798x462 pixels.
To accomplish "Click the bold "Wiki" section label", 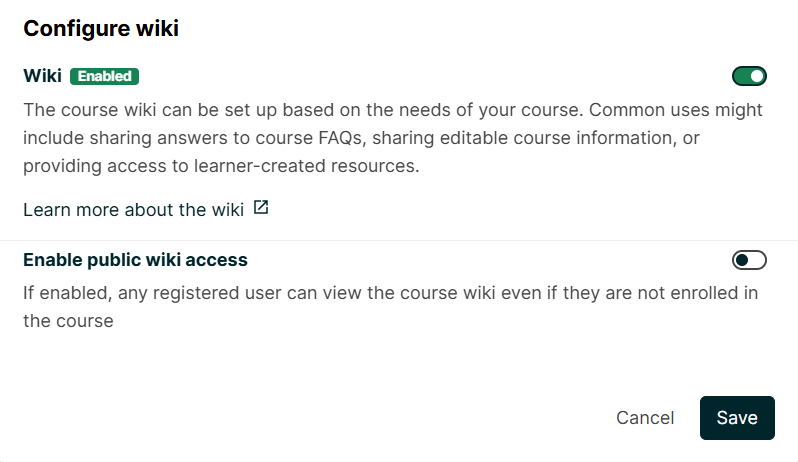I will click(x=42, y=76).
